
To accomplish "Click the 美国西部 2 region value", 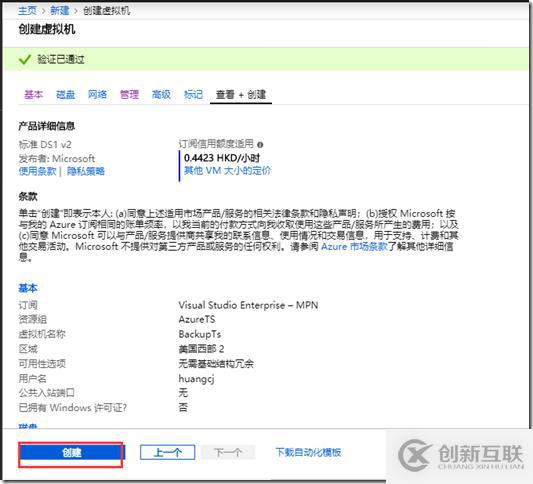I will click(x=201, y=349).
